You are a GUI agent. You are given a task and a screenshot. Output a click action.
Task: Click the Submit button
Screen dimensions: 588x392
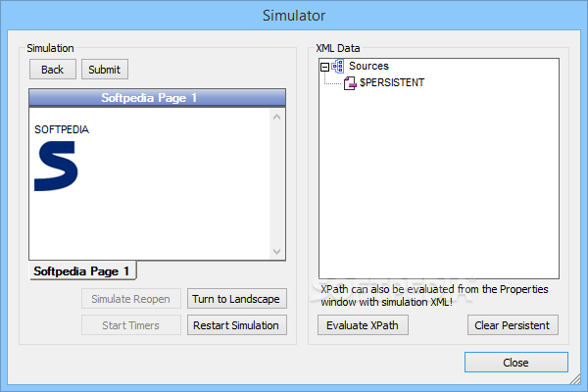pos(105,70)
